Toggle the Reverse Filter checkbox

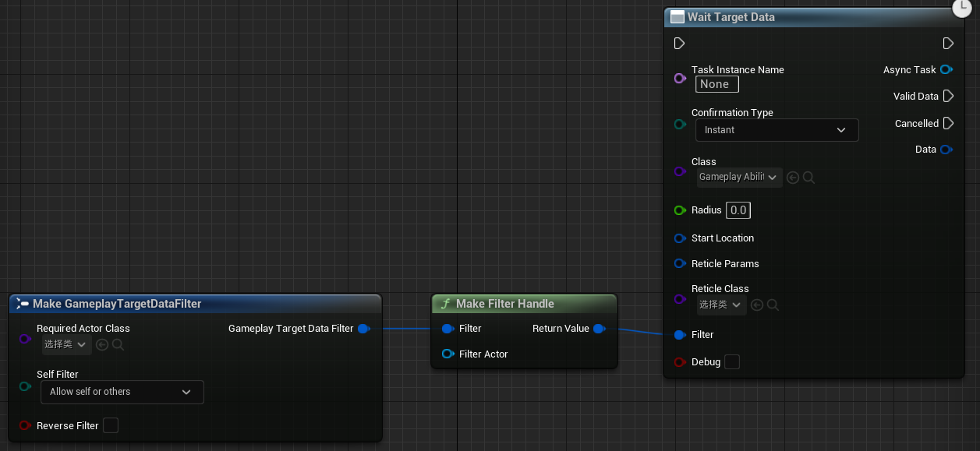(x=111, y=425)
